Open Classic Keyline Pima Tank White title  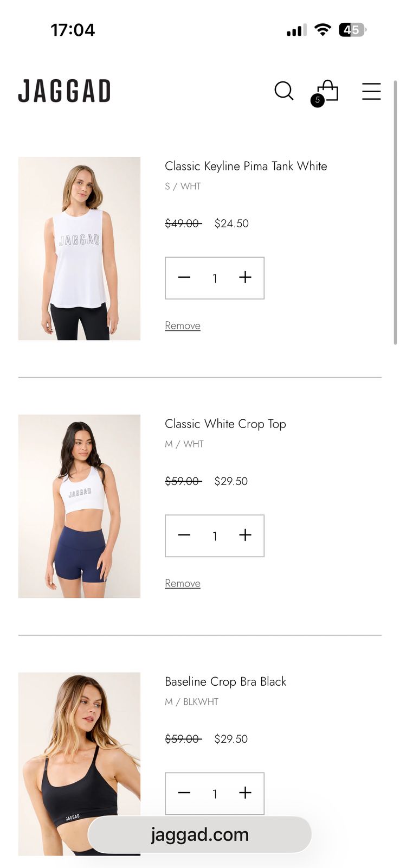tap(246, 167)
